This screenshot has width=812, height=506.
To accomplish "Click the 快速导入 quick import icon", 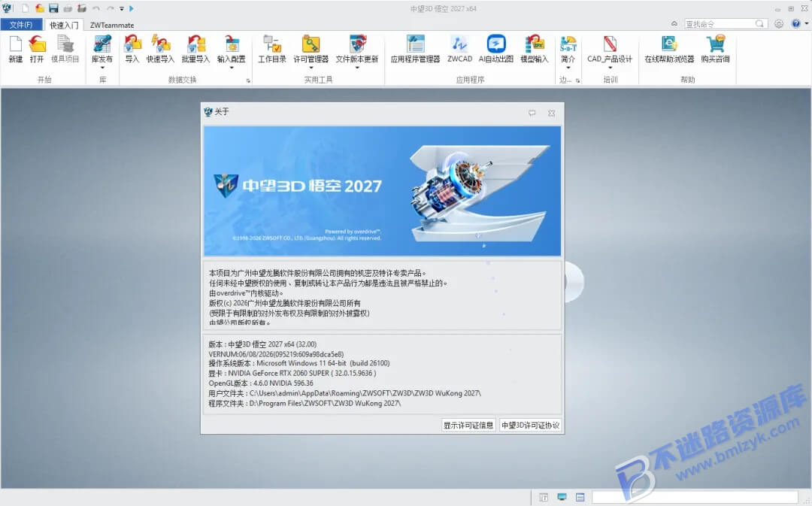I will coord(160,44).
